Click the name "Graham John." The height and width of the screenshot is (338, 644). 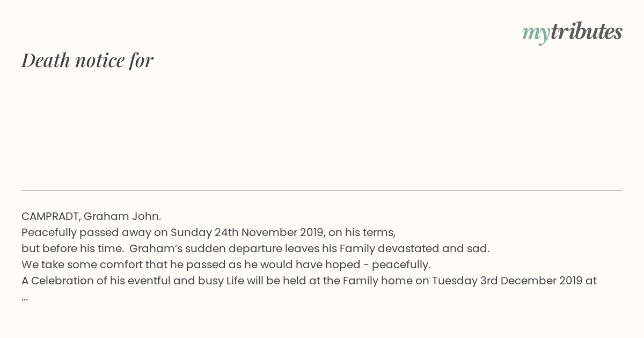pyautogui.click(x=122, y=217)
